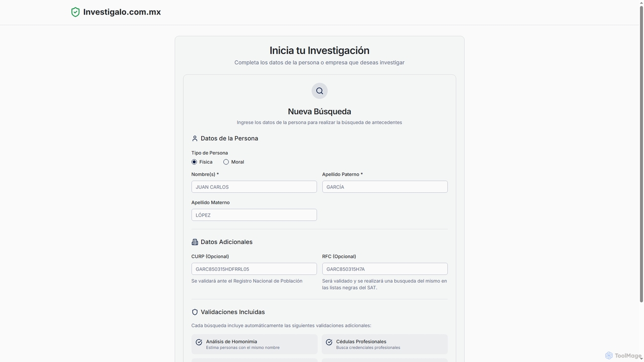Click the Validaciones Incluidas heading
The width and height of the screenshot is (644, 362).
(232, 312)
